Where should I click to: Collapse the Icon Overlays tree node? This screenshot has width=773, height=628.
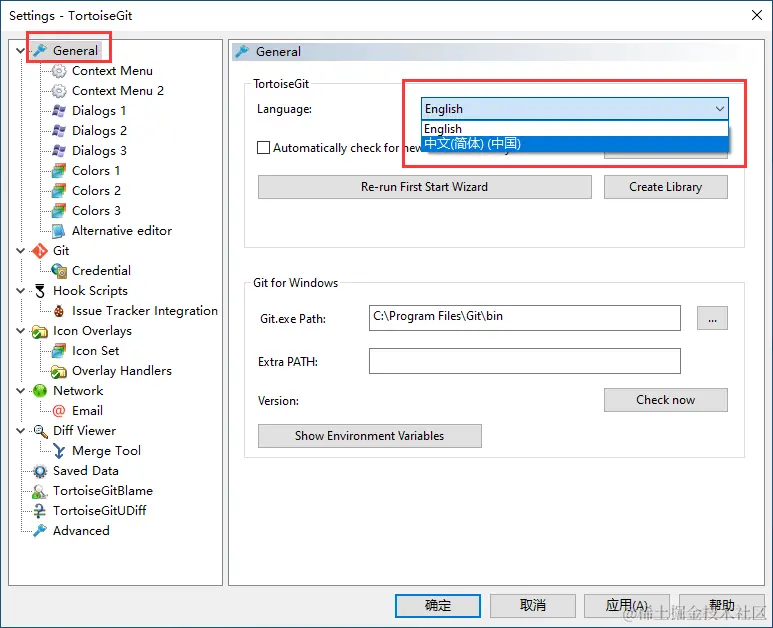click(x=20, y=331)
